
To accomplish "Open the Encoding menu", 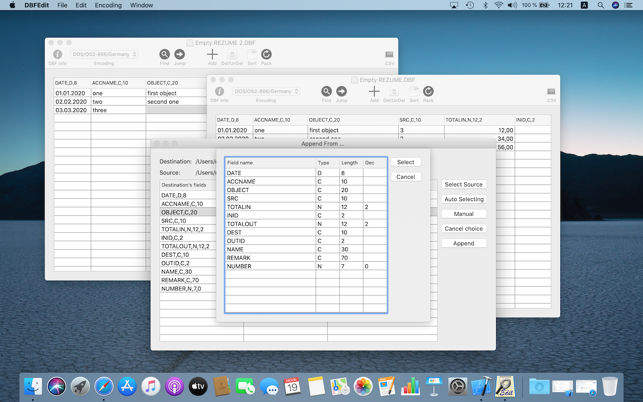I will pyautogui.click(x=108, y=5).
